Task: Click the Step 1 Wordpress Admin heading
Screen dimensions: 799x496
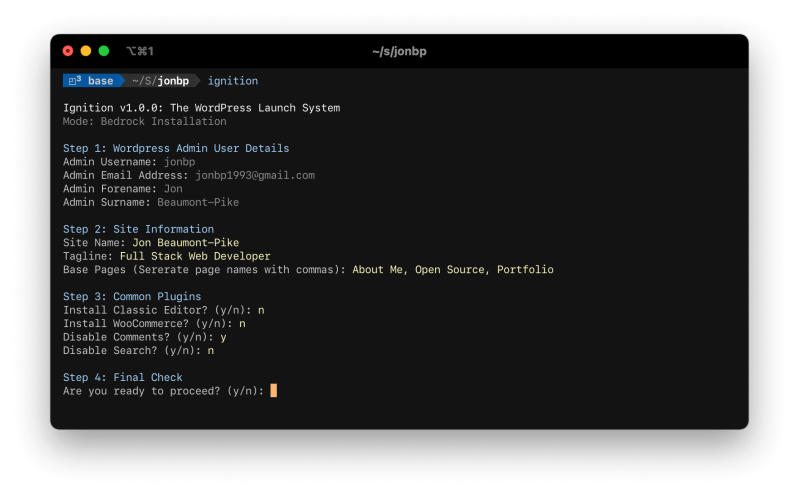Action: [176, 148]
